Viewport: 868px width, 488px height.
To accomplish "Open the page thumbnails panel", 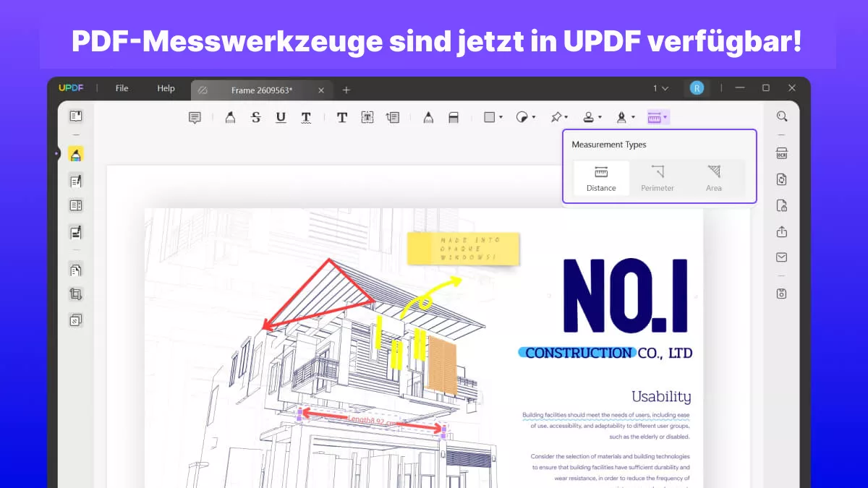I will click(75, 116).
